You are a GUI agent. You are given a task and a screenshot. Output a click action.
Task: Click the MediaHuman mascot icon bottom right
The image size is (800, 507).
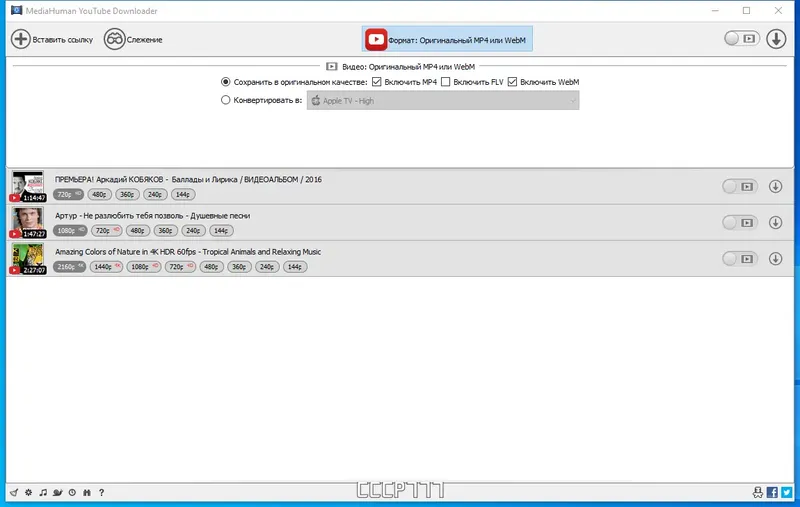[x=758, y=492]
